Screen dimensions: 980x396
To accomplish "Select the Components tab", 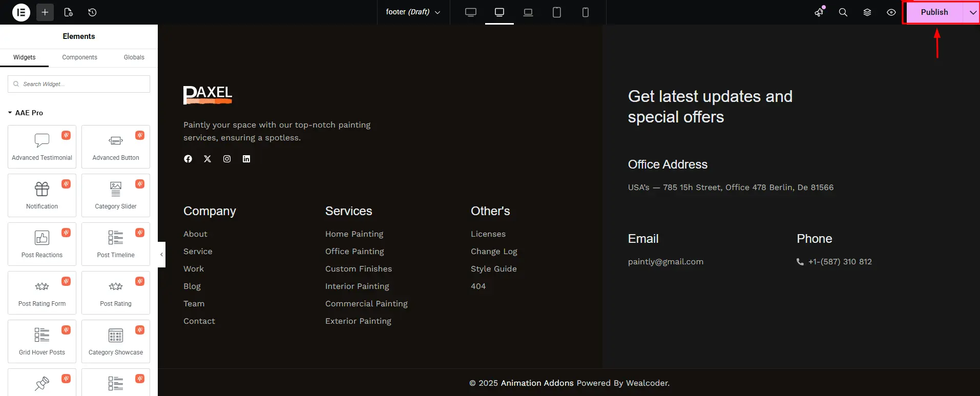I will pos(79,57).
